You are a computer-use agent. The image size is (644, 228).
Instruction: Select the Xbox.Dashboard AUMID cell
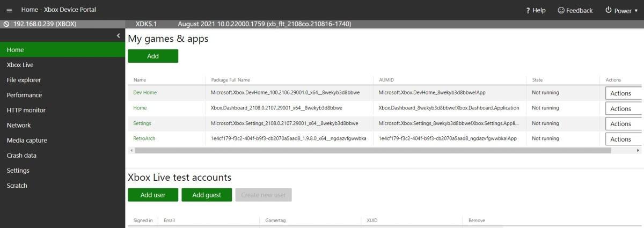point(448,108)
